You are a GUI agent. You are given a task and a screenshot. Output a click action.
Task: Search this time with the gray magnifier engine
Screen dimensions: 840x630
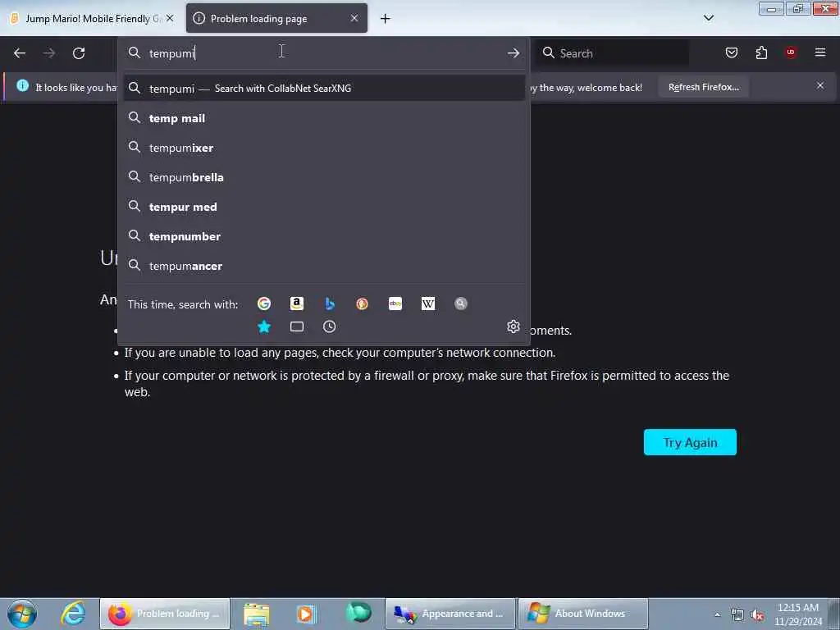[461, 304]
